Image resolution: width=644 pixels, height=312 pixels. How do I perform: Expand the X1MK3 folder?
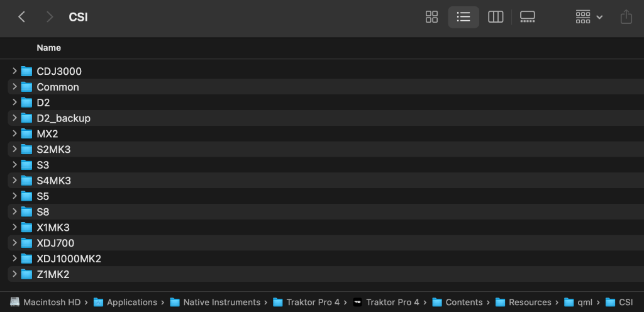14,227
